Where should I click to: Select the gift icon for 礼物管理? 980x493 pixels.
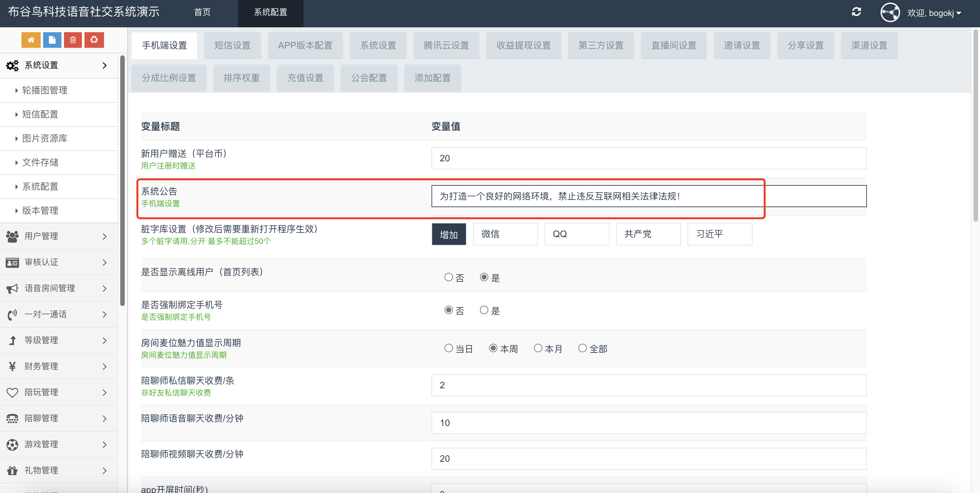(x=12, y=470)
